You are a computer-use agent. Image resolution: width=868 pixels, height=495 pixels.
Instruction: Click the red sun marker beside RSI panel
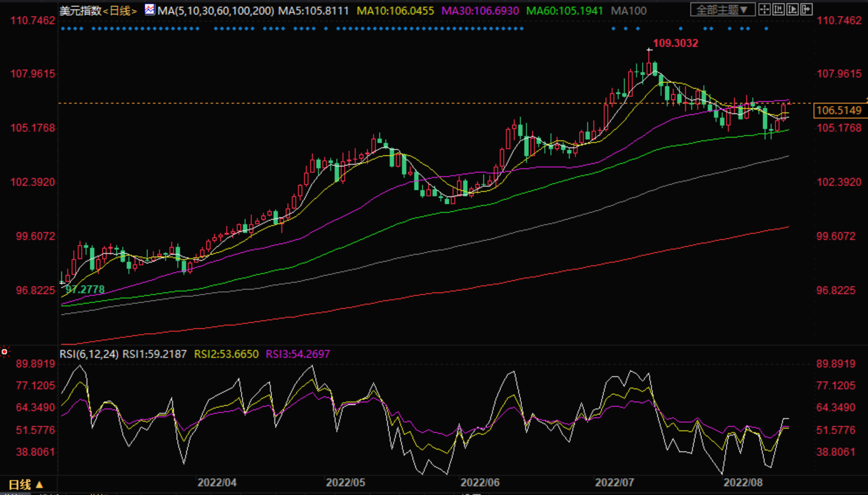[x=5, y=352]
